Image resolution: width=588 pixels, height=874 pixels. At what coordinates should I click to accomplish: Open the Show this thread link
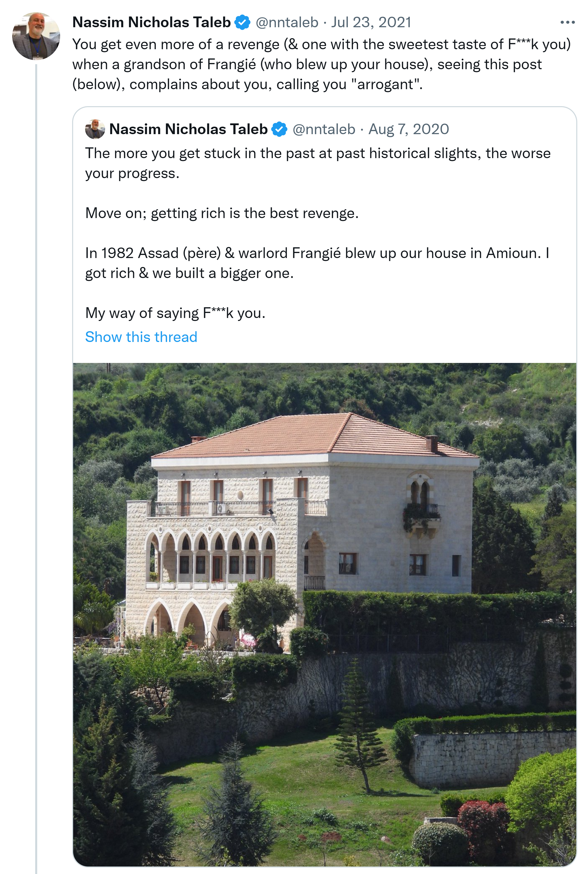141,337
